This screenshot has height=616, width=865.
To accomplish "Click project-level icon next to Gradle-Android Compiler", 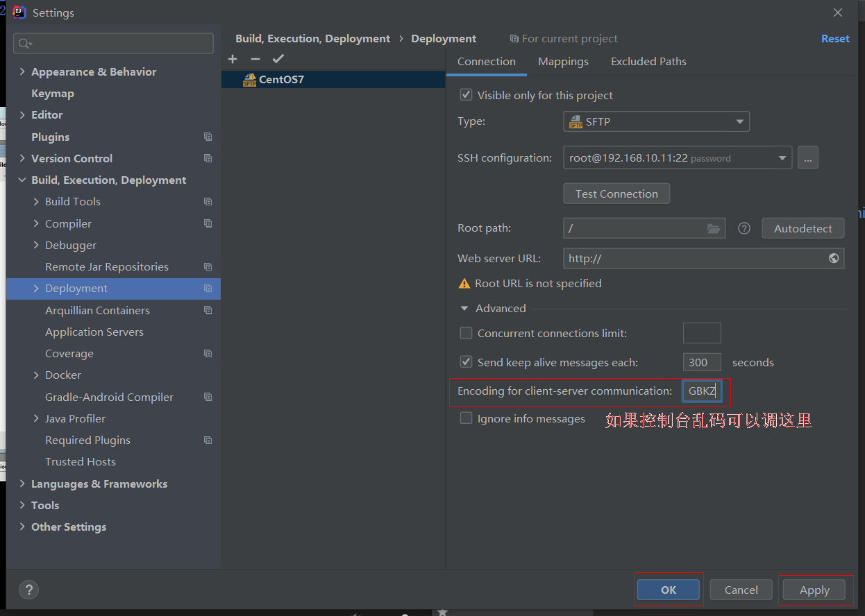I will [x=208, y=397].
